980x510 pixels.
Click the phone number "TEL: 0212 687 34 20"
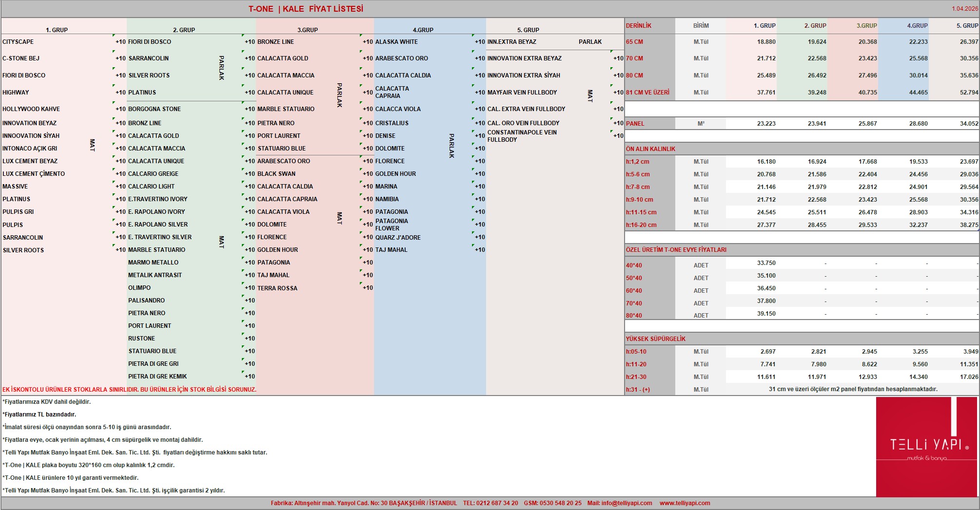coord(490,503)
